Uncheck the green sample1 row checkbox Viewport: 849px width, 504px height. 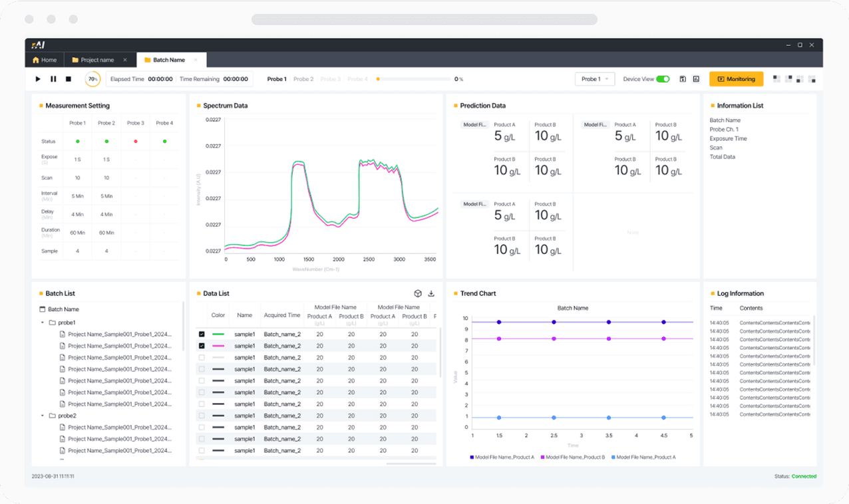tap(202, 334)
